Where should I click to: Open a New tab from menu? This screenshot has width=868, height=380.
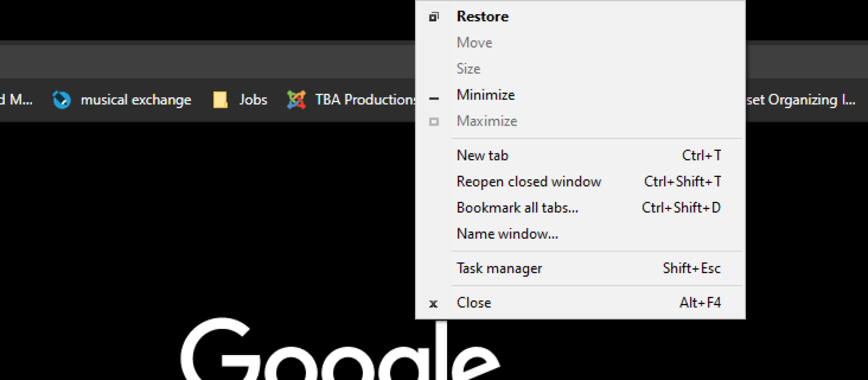point(580,155)
